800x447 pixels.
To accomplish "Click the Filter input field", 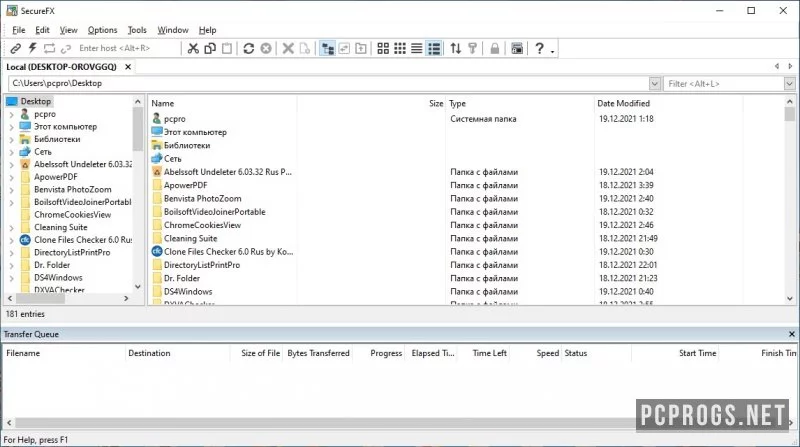I will pyautogui.click(x=724, y=84).
